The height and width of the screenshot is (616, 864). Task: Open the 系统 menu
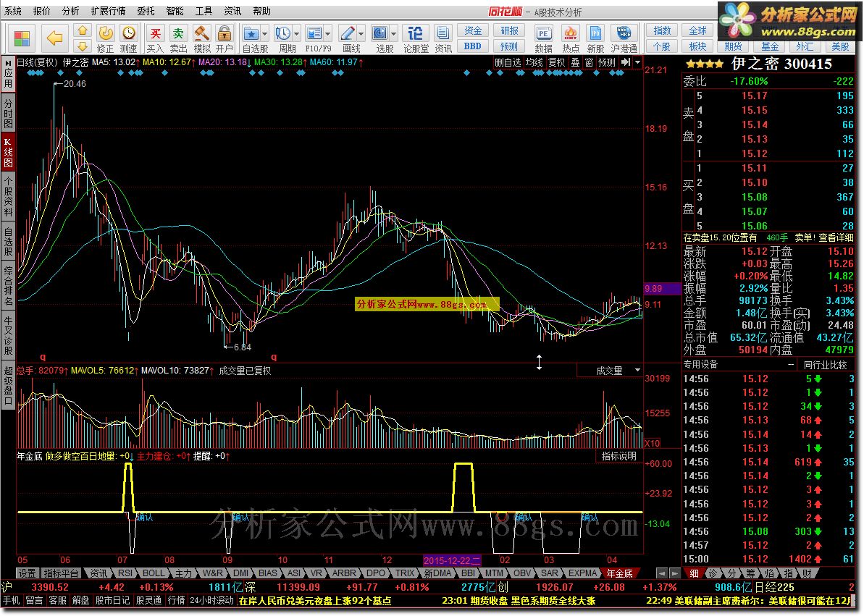(12, 11)
